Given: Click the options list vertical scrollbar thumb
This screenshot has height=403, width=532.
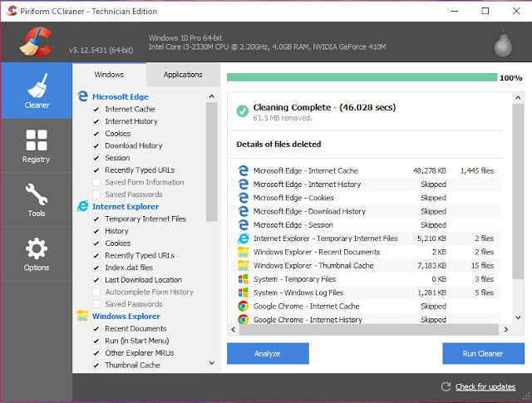Looking at the screenshot, I should click(x=212, y=162).
